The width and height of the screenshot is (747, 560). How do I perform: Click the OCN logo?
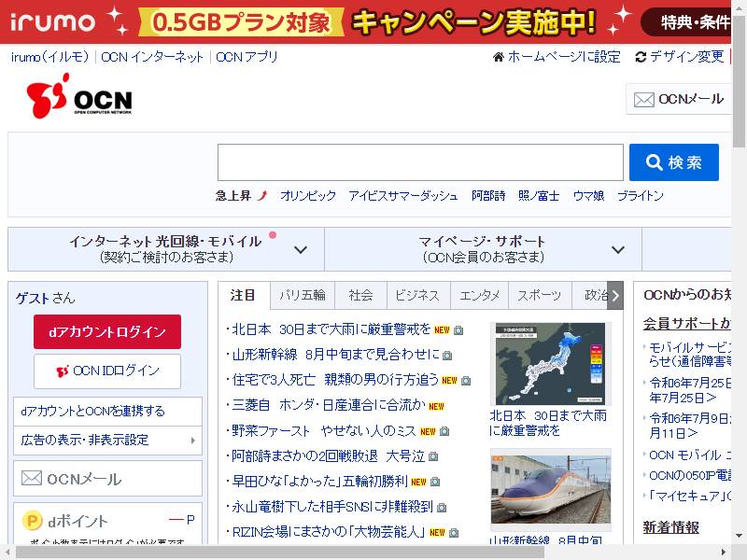pyautogui.click(x=79, y=96)
